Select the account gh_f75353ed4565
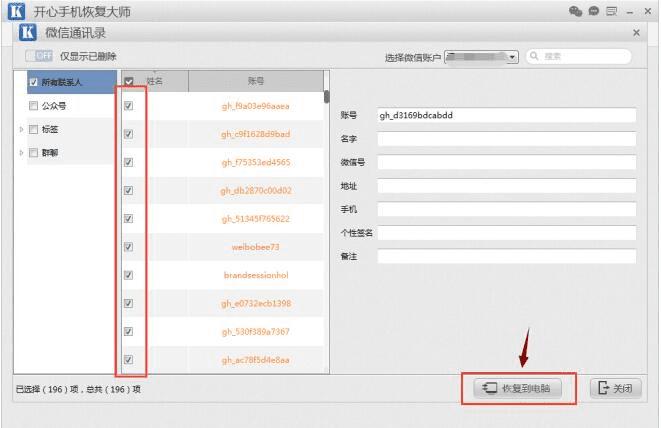Viewport: 661px width, 428px height. [256, 162]
